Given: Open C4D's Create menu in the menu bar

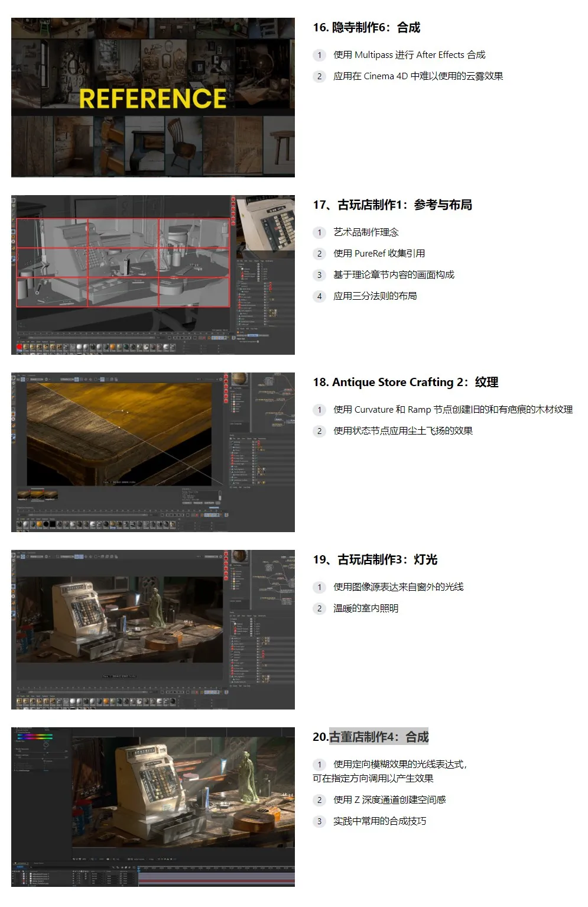Looking at the screenshot, I should [x=24, y=552].
